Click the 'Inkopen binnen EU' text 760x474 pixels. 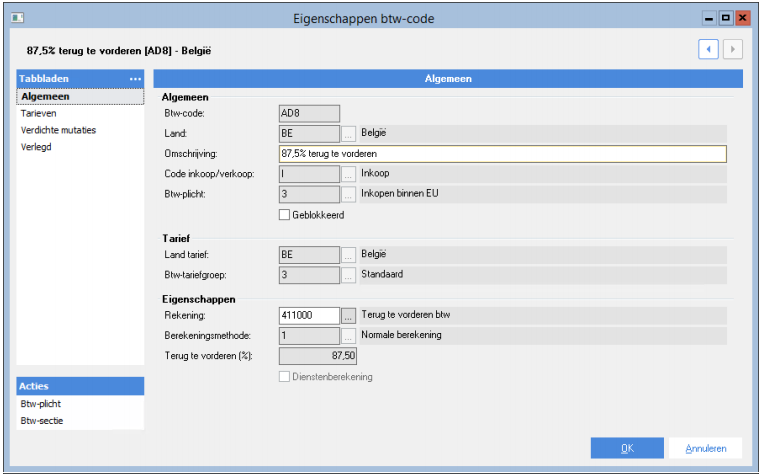pos(399,193)
